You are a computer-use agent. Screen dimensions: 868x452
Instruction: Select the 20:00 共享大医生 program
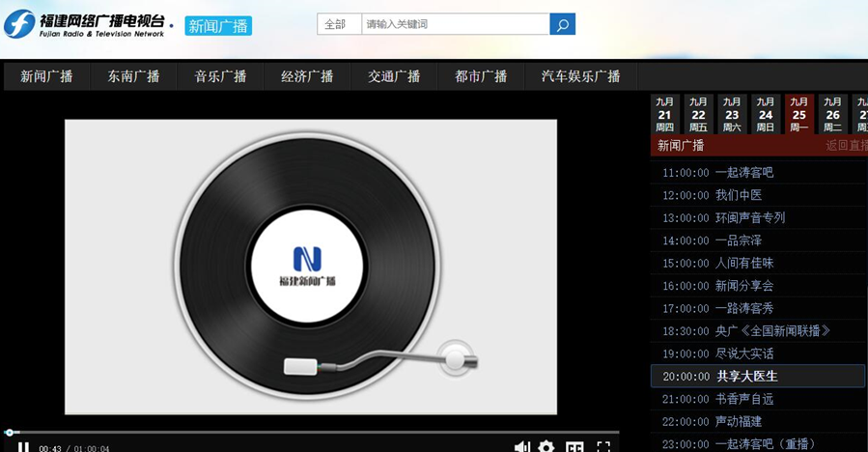[x=746, y=376]
